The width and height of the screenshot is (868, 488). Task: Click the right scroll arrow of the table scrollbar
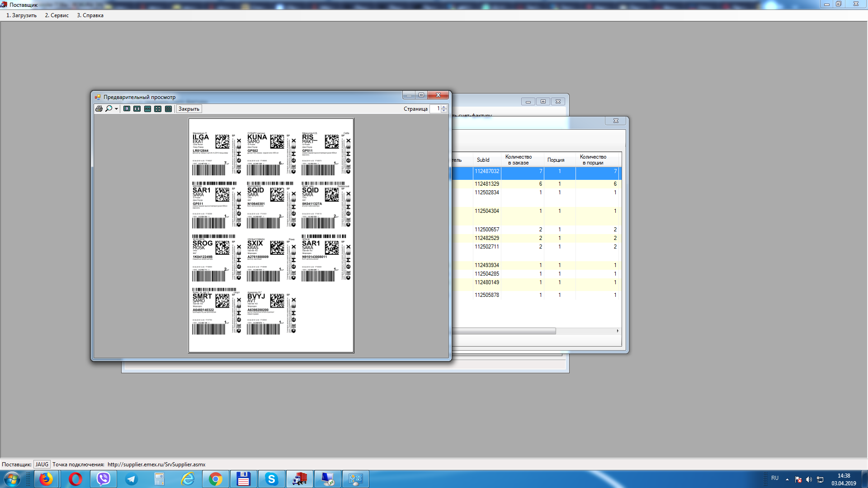tap(618, 331)
